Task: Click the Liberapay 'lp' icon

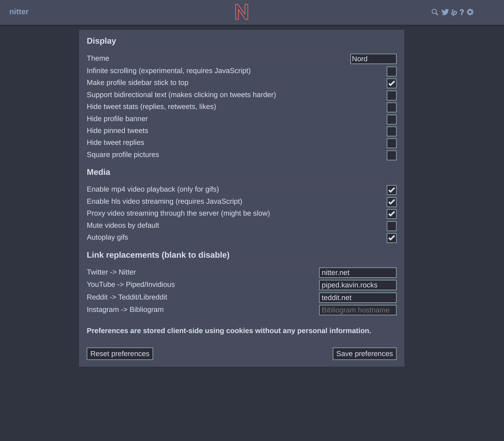Action: (x=454, y=12)
